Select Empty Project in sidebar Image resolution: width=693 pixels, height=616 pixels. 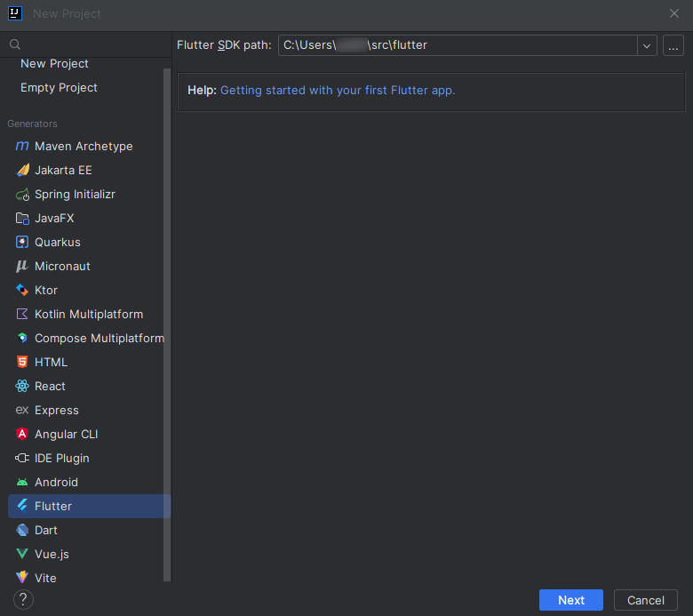coord(59,88)
